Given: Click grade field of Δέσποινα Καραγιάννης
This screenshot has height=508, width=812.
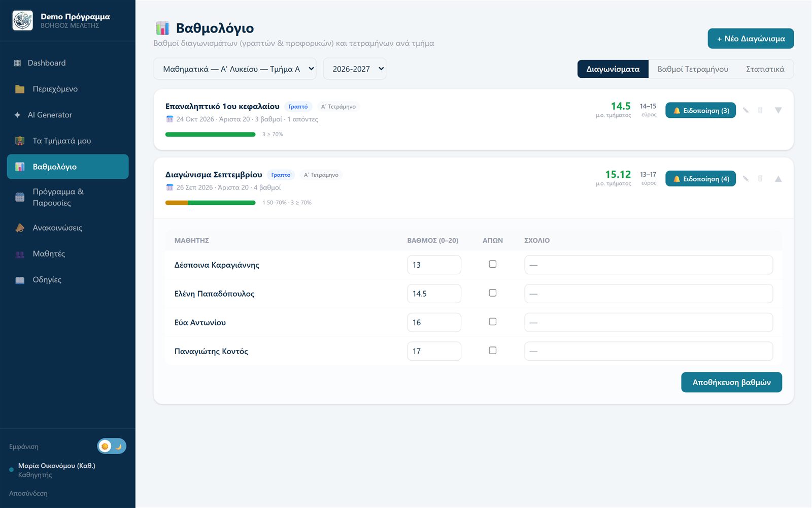Looking at the screenshot, I should (x=434, y=265).
